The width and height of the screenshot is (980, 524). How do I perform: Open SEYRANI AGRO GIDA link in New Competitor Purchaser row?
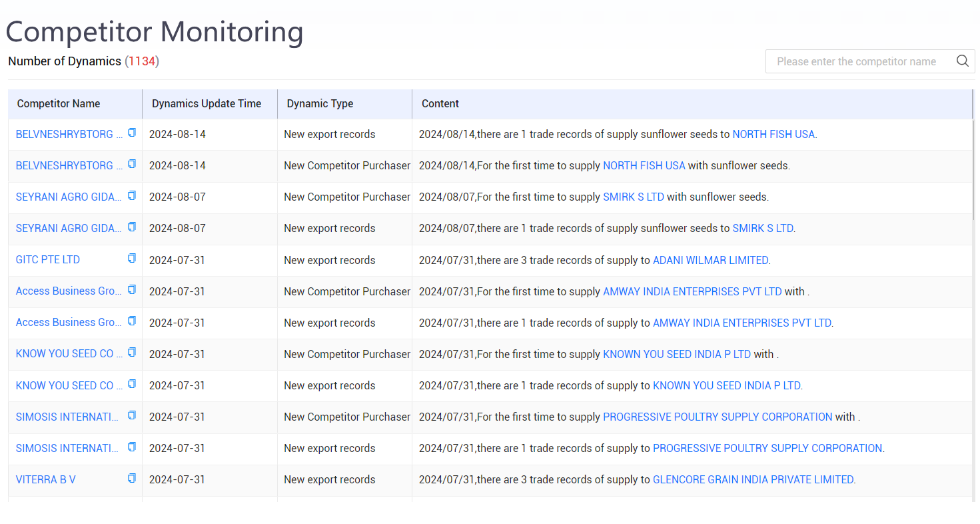[69, 197]
